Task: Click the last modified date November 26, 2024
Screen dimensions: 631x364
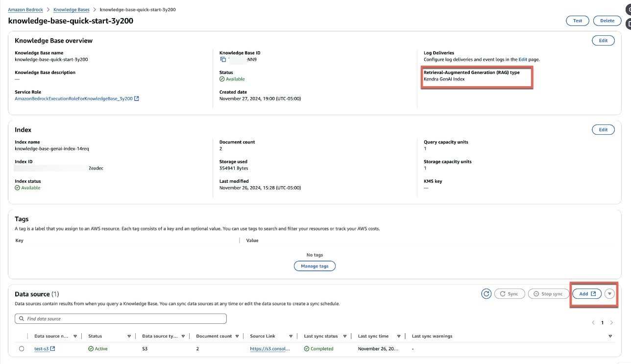Action: click(x=260, y=188)
